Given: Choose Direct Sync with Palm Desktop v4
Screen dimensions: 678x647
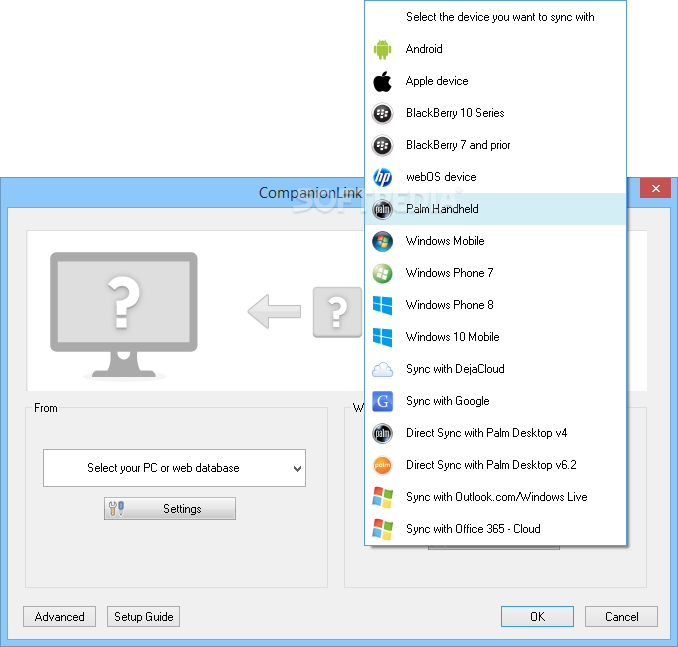Looking at the screenshot, I should tap(496, 433).
